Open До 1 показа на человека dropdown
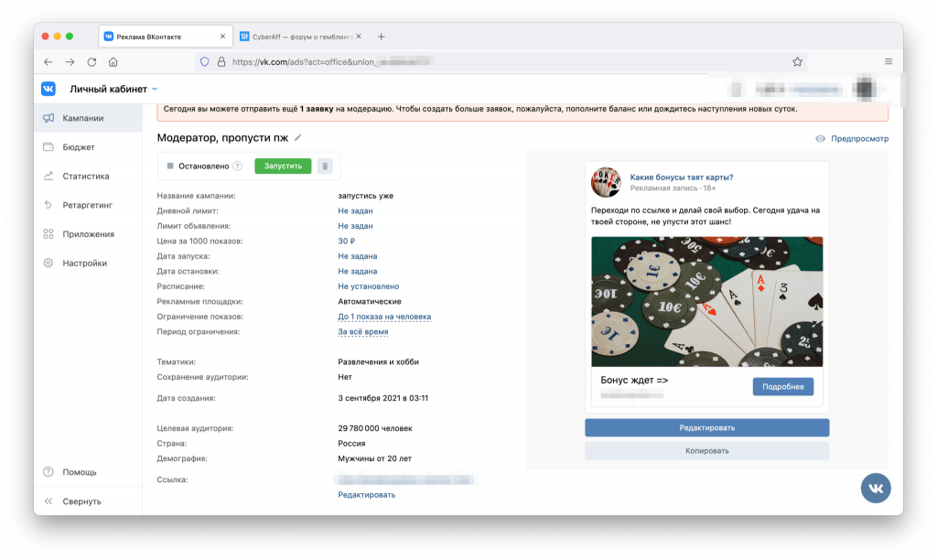Viewport: 937px width, 560px height. [384, 317]
